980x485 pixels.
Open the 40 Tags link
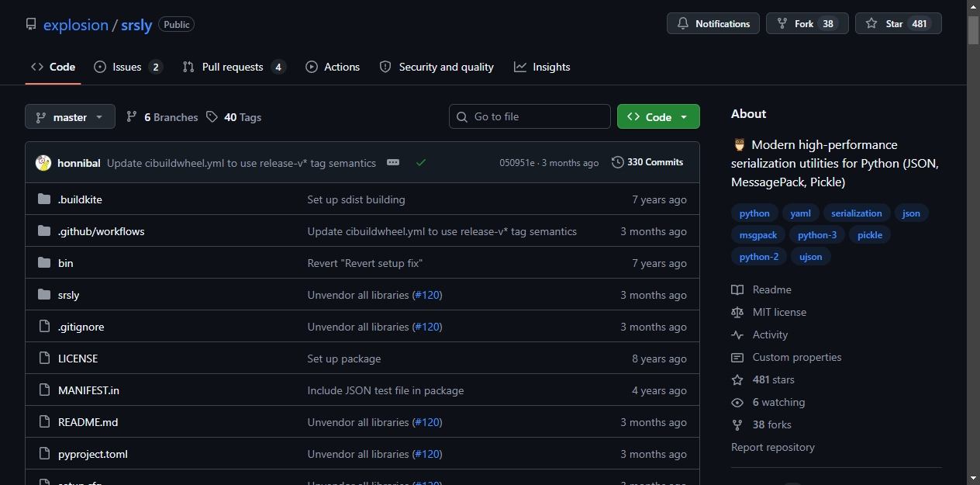(233, 117)
